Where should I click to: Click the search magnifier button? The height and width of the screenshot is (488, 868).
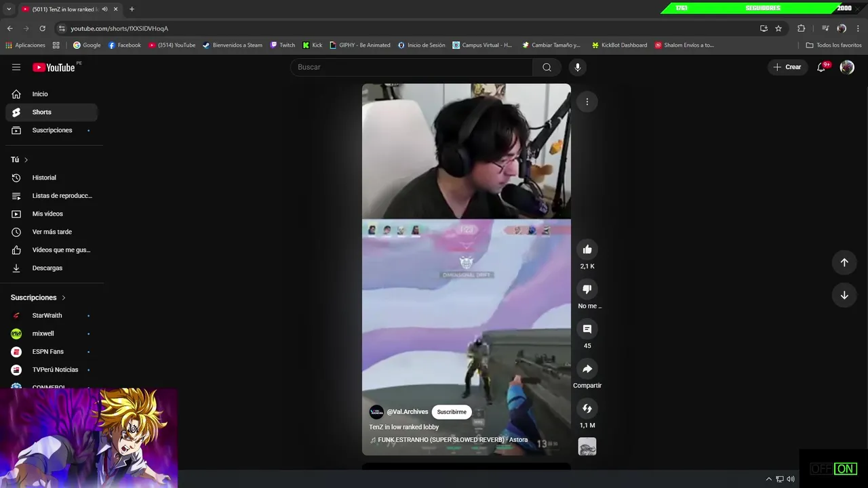[x=547, y=67]
